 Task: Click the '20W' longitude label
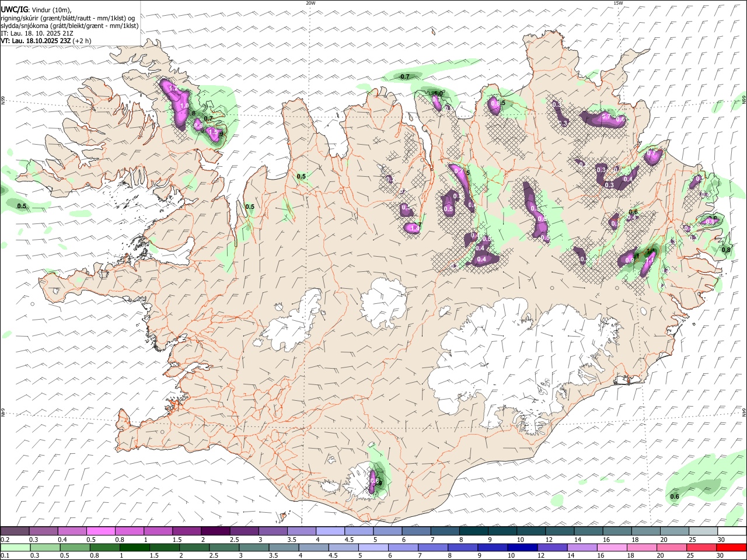tap(310, 3)
